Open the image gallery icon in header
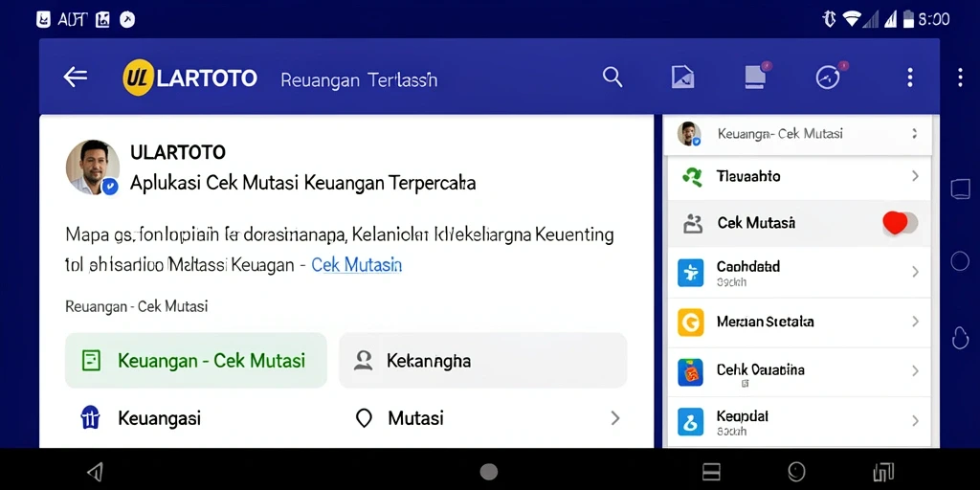Screen dimensions: 980x490 (x=683, y=77)
